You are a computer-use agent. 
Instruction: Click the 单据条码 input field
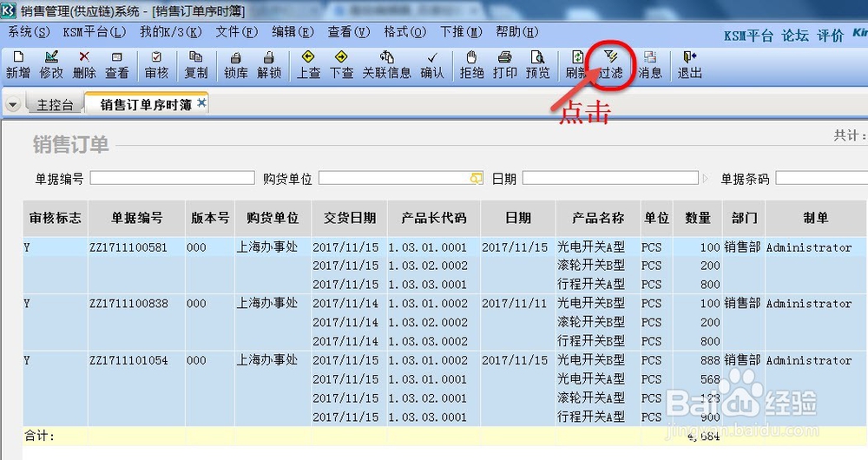click(x=821, y=178)
